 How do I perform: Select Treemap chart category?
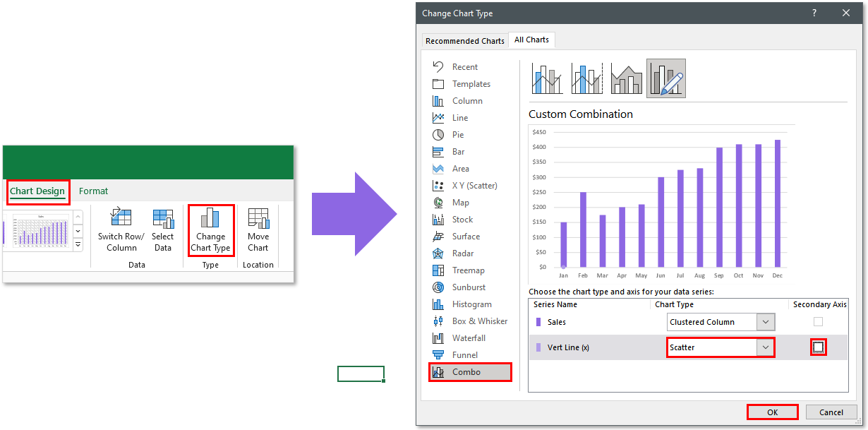(469, 270)
